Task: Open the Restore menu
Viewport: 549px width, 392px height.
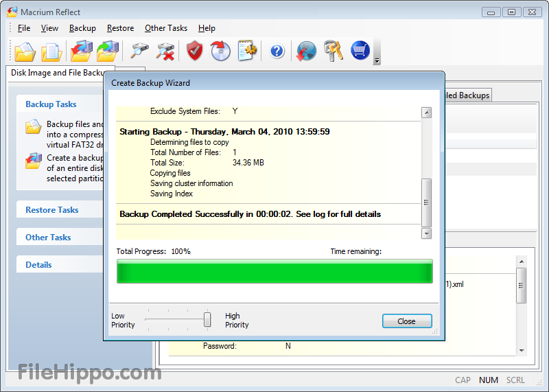Action: [x=121, y=28]
